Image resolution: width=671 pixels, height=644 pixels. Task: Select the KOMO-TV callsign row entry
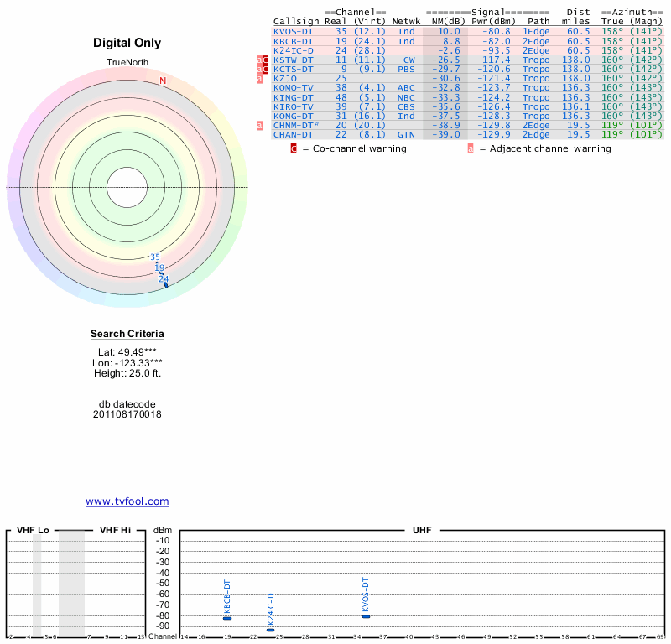point(294,87)
